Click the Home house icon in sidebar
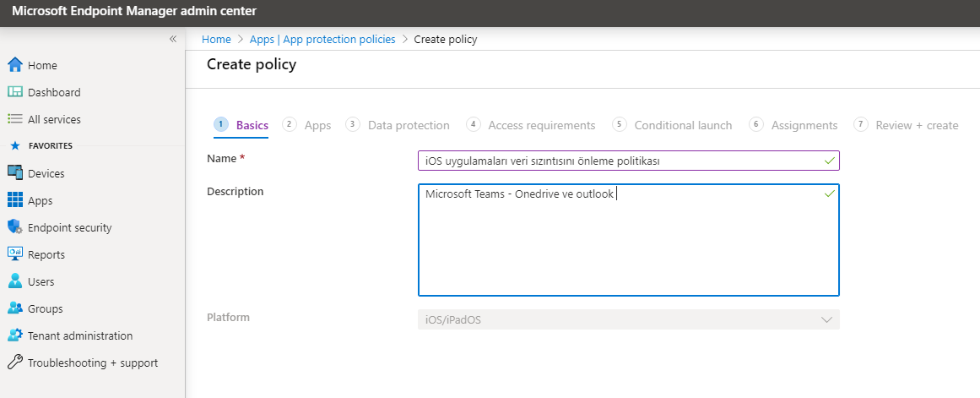 click(15, 65)
